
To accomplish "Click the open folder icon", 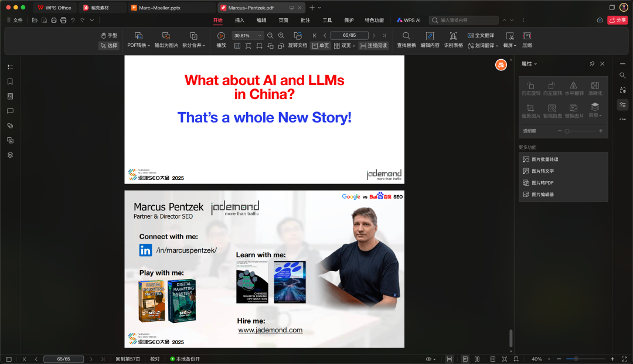I will 35,20.
